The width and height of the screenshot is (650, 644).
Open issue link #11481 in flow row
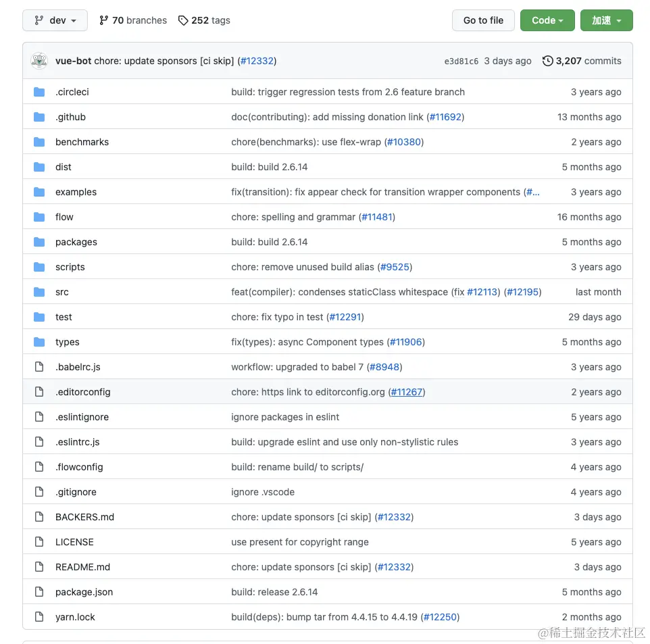(377, 217)
